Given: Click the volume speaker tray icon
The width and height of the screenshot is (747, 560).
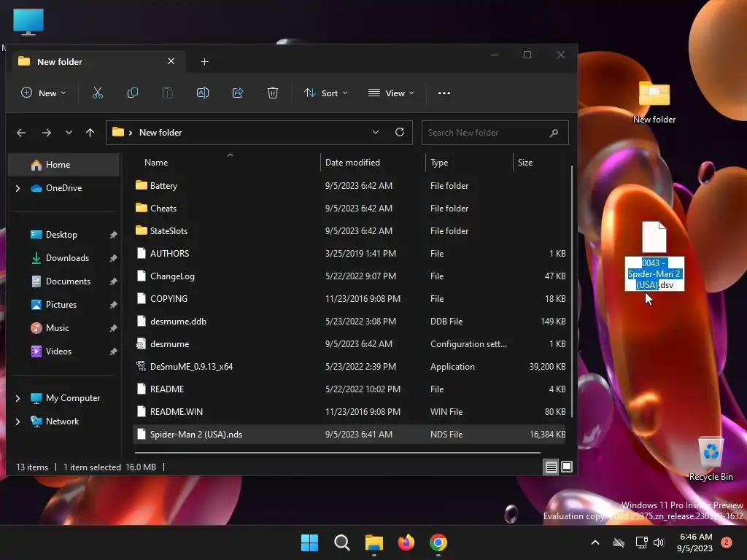Looking at the screenshot, I should (659, 542).
